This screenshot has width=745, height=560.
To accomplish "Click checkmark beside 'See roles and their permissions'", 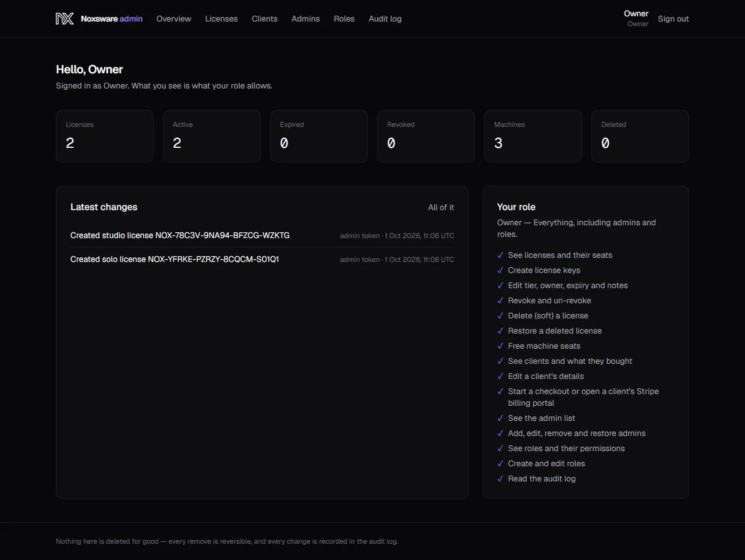I will pos(500,448).
